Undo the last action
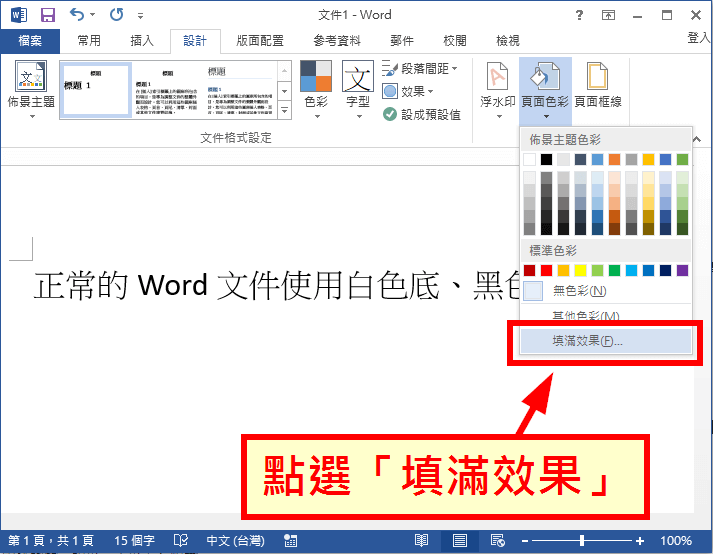This screenshot has width=713, height=554. click(x=77, y=15)
